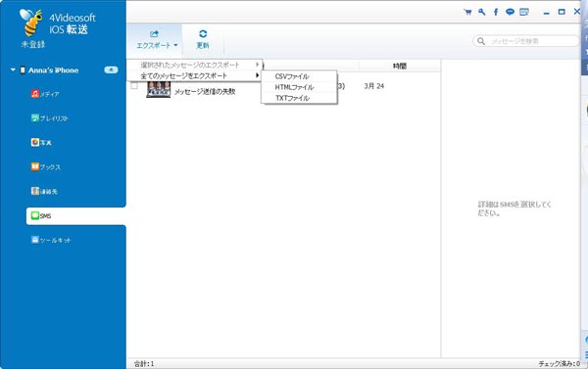Select the メッセージ送信の失敗 message text
588x369 pixels.
[x=205, y=91]
